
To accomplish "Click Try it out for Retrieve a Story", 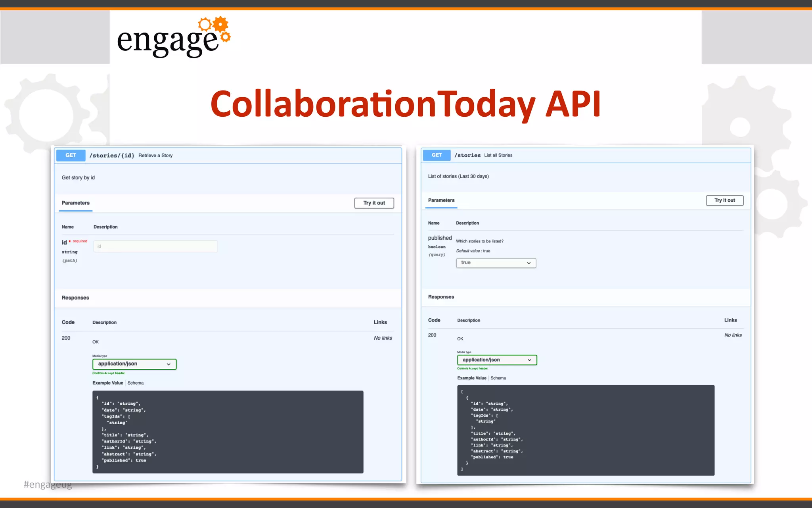I will 374,203.
